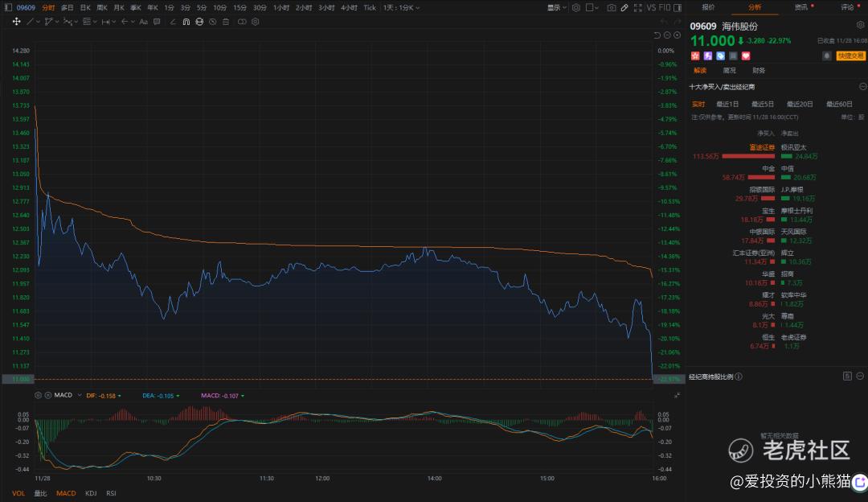This screenshot has width=868, height=502.
Task: Expand the pattern tool options arrow
Action: [76, 22]
